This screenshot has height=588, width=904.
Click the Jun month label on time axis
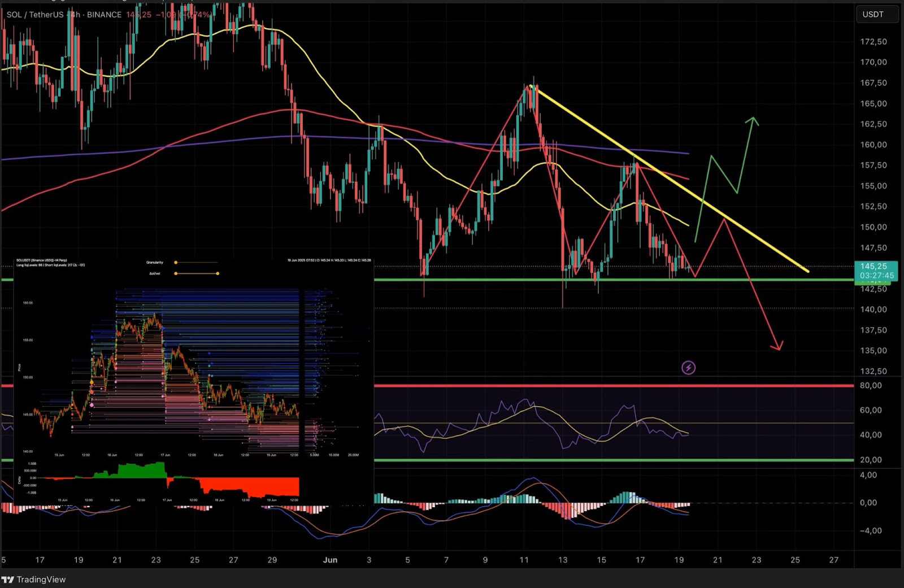[330, 560]
